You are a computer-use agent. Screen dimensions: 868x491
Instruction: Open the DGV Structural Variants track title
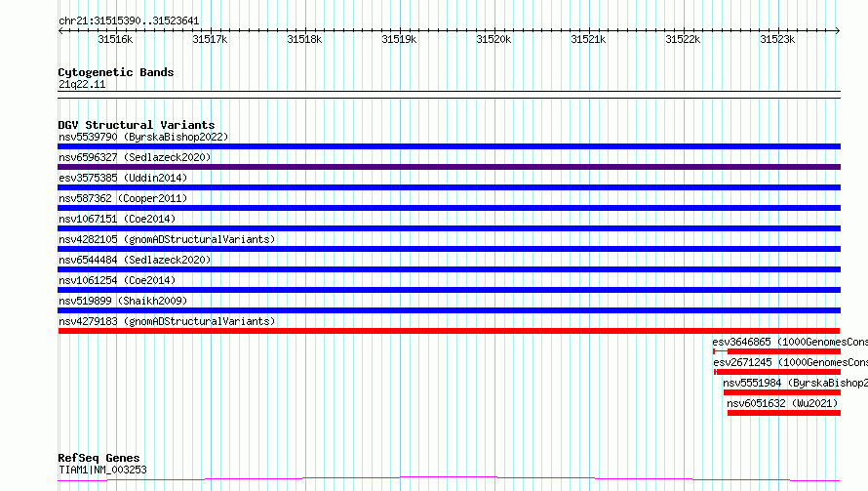[x=137, y=125]
